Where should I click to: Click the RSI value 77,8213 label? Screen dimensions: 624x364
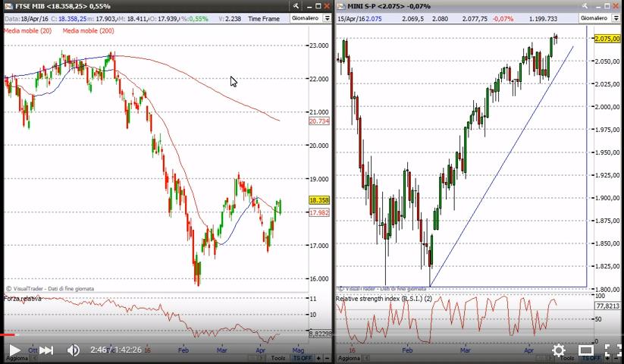(607, 306)
